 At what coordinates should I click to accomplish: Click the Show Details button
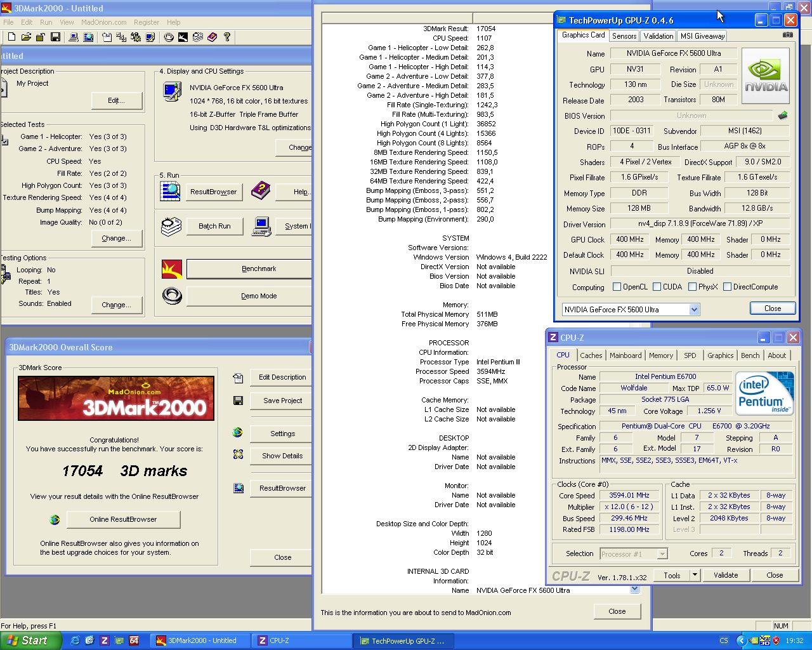pyautogui.click(x=282, y=456)
